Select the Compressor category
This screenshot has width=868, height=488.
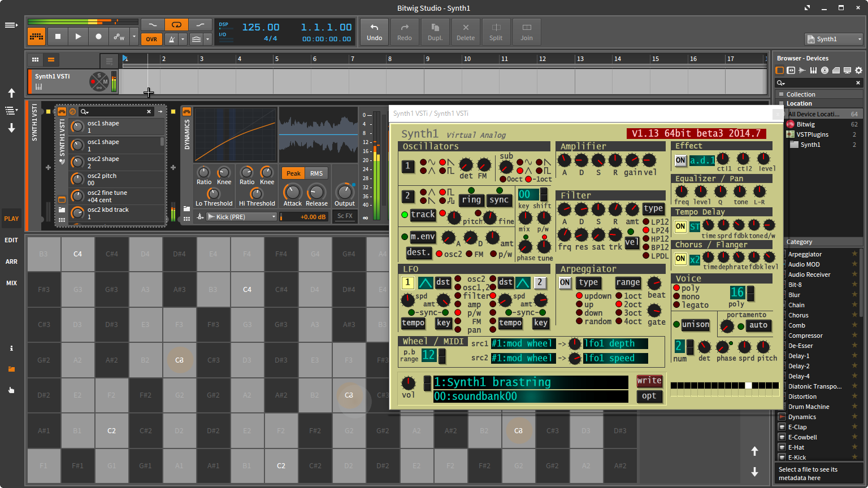click(805, 335)
